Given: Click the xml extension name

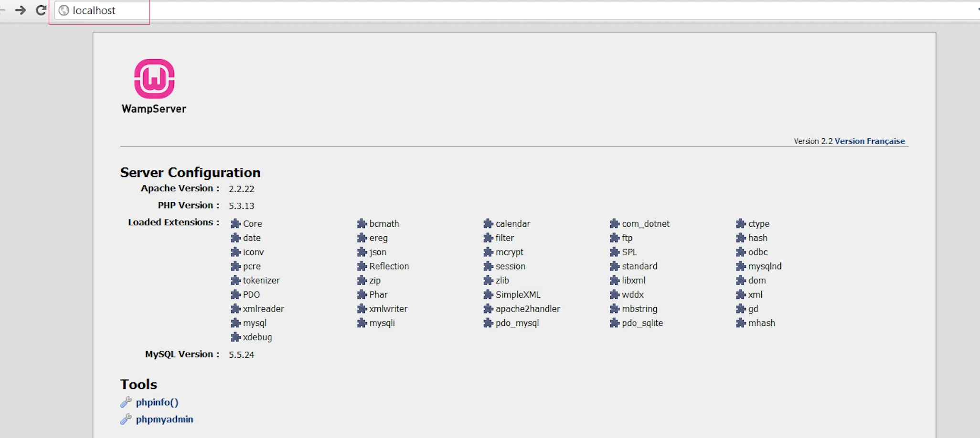Looking at the screenshot, I should (756, 295).
